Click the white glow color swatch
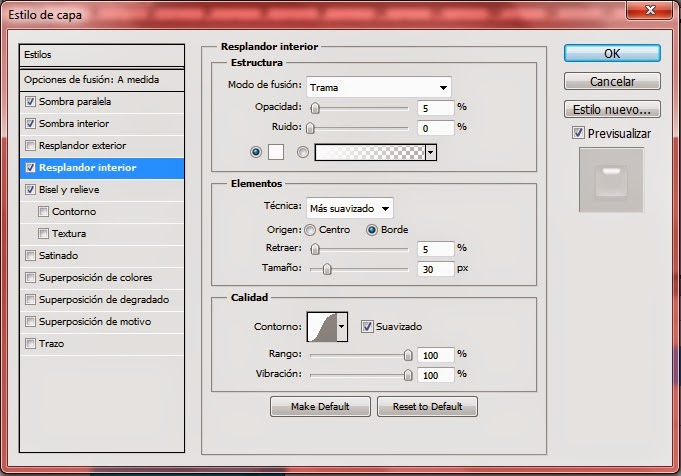Image resolution: width=681 pixels, height=476 pixels. click(x=276, y=152)
